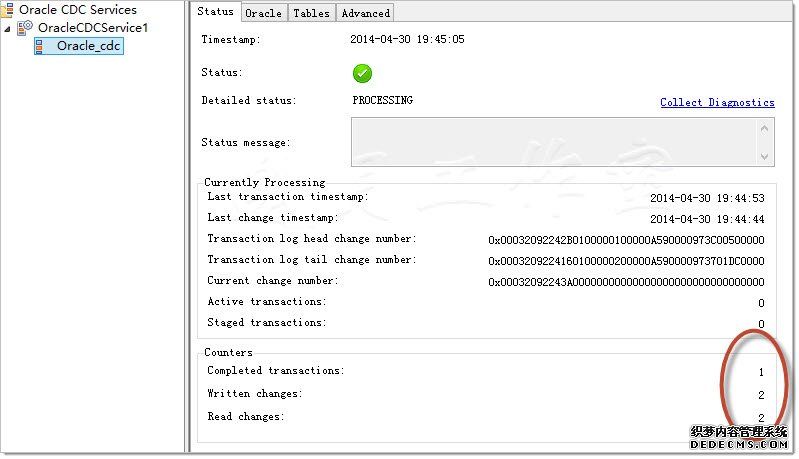Image resolution: width=799 pixels, height=459 pixels.
Task: Click the Completed transactions counter value
Action: point(760,372)
